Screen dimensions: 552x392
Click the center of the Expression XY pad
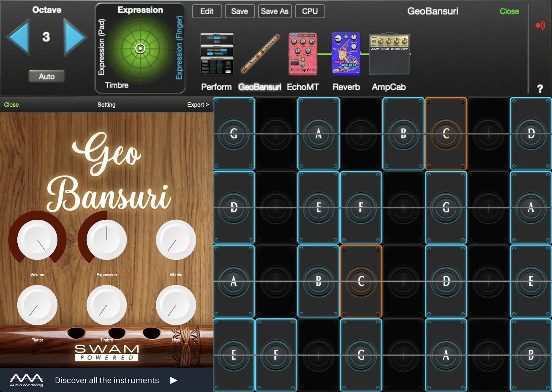(x=140, y=48)
